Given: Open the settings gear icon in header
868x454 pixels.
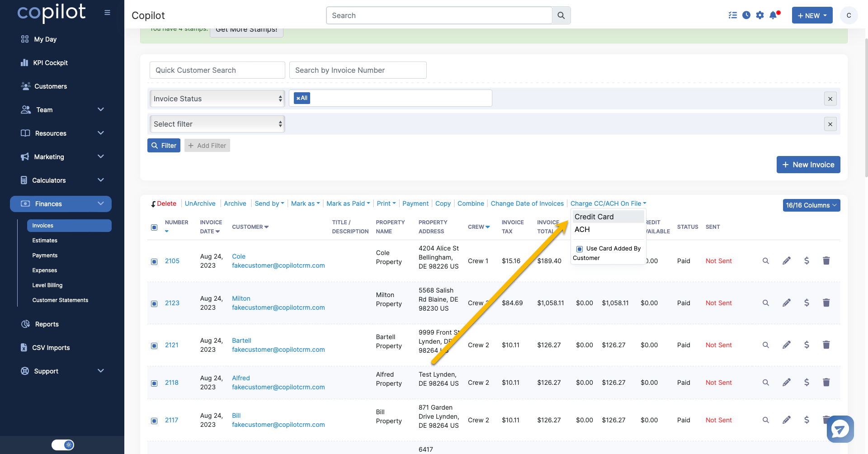Looking at the screenshot, I should [760, 15].
